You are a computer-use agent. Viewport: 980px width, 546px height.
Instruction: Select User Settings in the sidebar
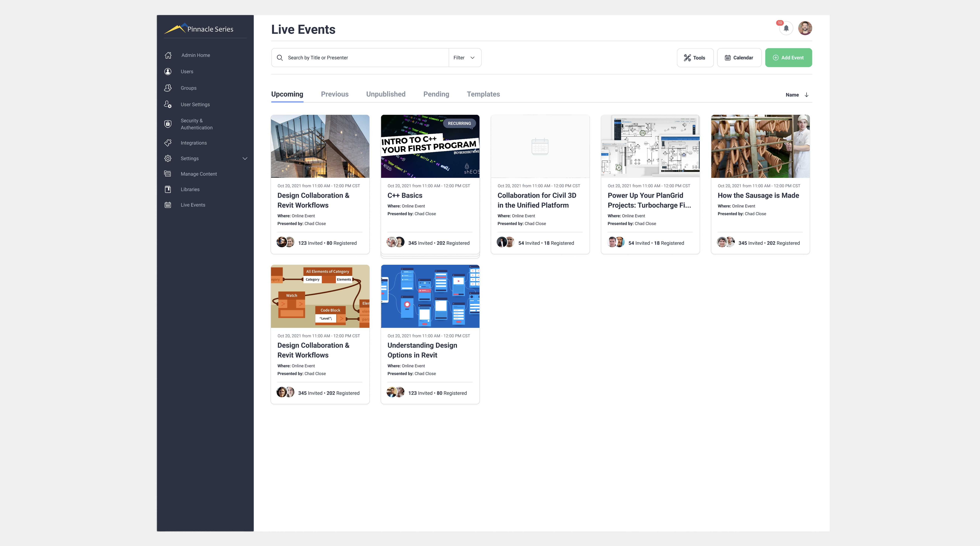(x=195, y=104)
